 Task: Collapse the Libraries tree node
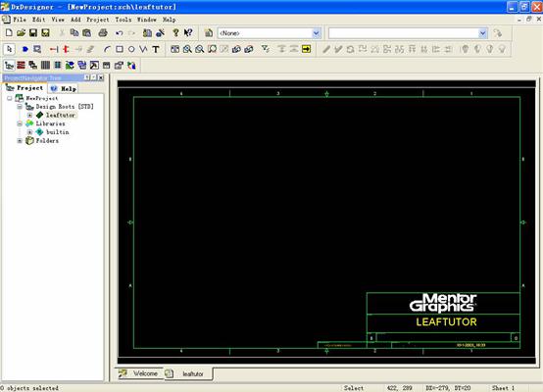(x=20, y=123)
